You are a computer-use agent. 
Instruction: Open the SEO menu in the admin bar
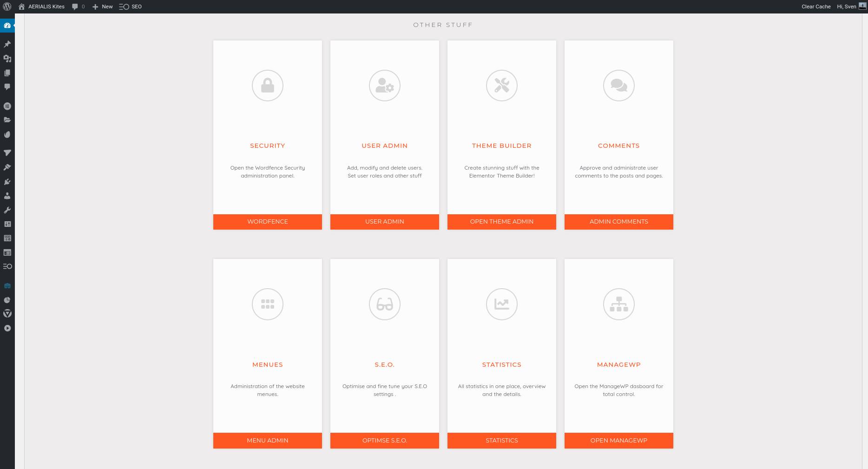131,7
